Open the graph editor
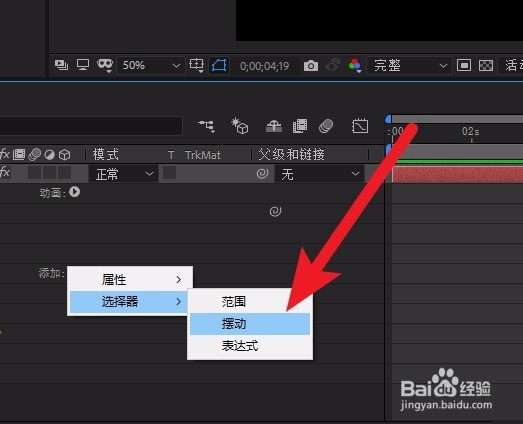This screenshot has height=424, width=523. (x=360, y=126)
